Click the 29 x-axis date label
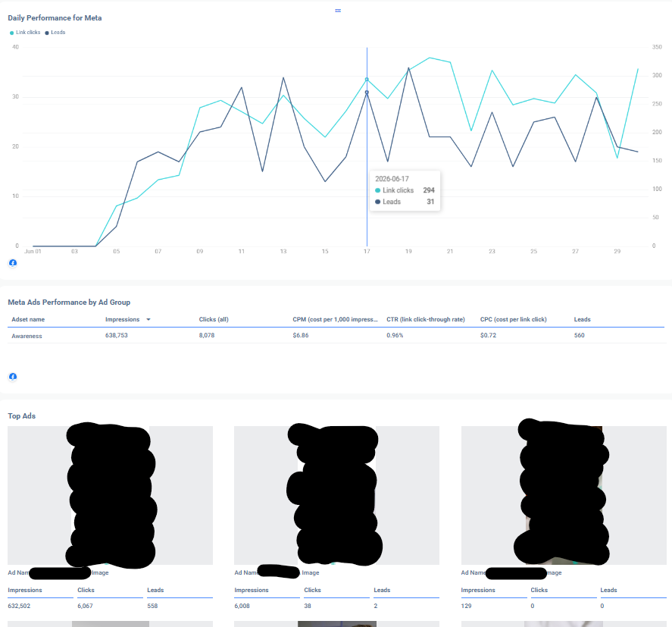 [617, 251]
